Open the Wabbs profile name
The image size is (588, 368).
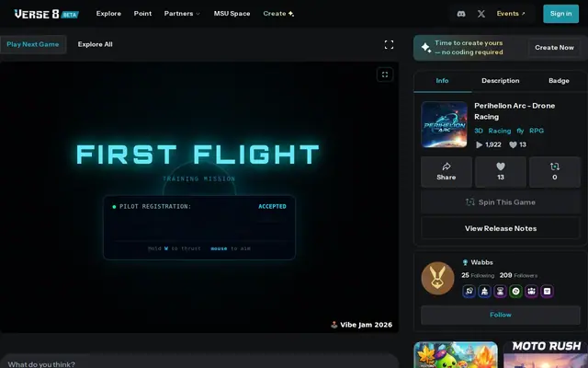pyautogui.click(x=481, y=262)
